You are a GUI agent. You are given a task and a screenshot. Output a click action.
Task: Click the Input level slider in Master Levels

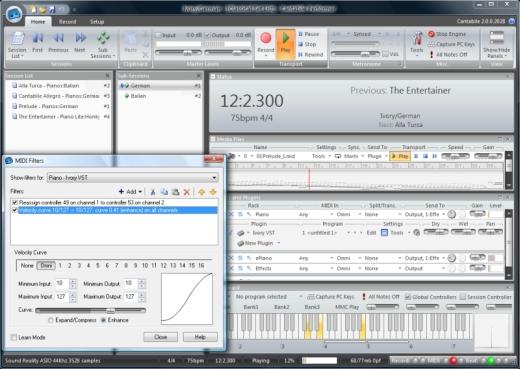(x=178, y=53)
